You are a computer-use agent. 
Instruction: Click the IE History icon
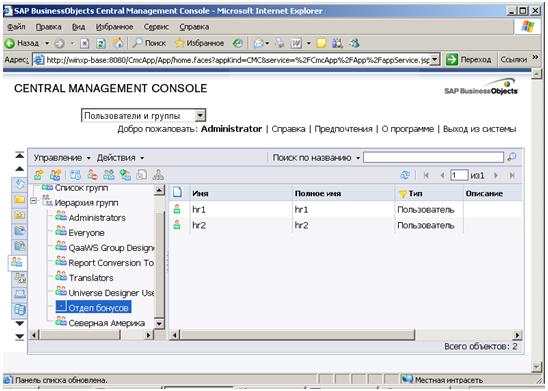click(237, 43)
